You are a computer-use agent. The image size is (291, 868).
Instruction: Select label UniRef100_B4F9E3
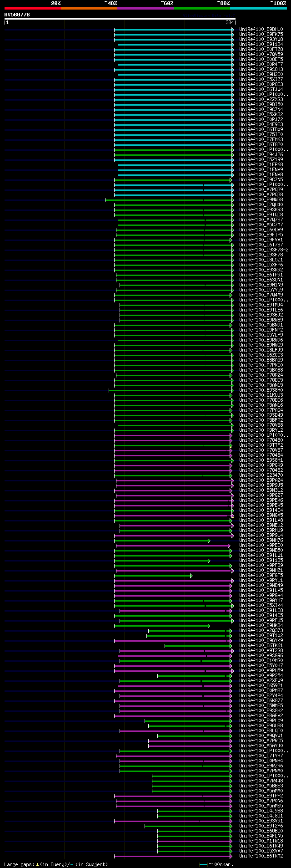pyautogui.click(x=261, y=125)
